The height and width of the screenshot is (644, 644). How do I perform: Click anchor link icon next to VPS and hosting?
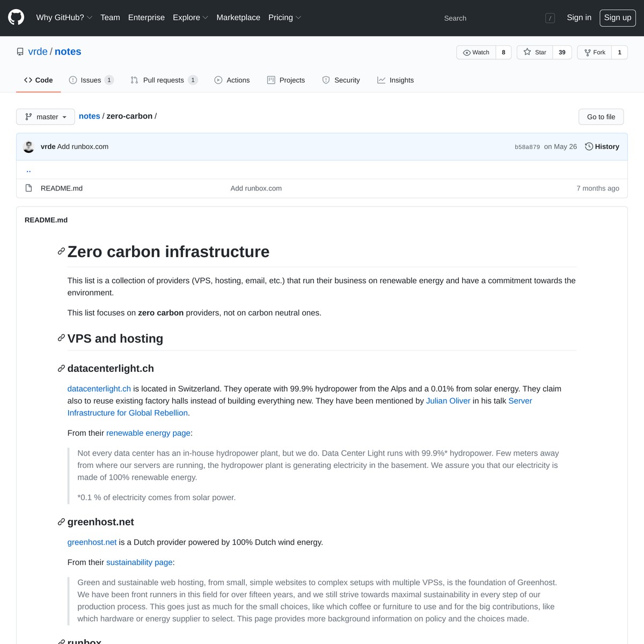point(61,338)
